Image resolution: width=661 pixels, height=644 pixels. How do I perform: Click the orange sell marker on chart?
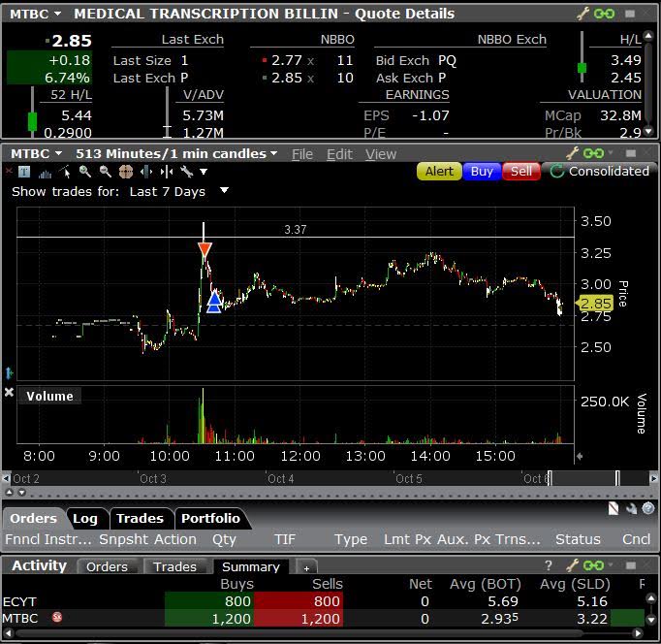(x=205, y=249)
